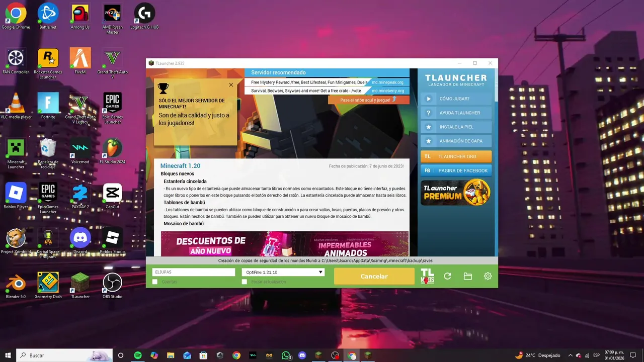Select INSTALE LA PIEL menu item
The image size is (644, 362).
pyautogui.click(x=456, y=127)
